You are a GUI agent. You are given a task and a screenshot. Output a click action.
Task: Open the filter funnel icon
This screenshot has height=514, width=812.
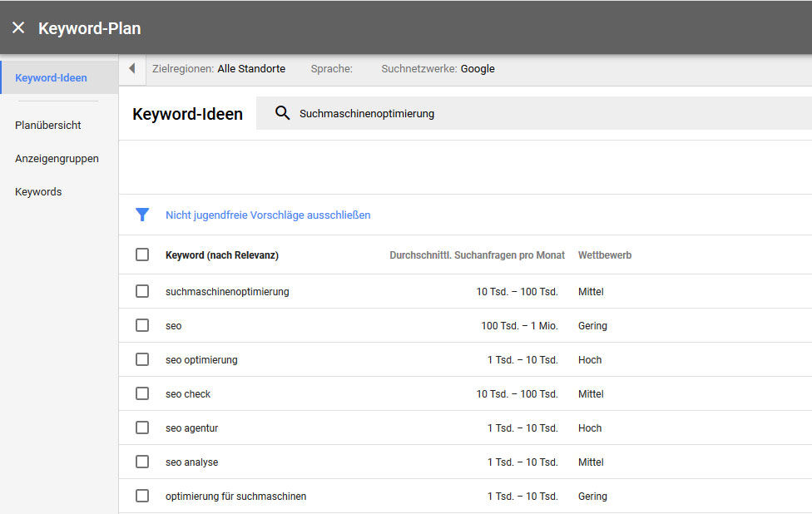click(x=142, y=215)
